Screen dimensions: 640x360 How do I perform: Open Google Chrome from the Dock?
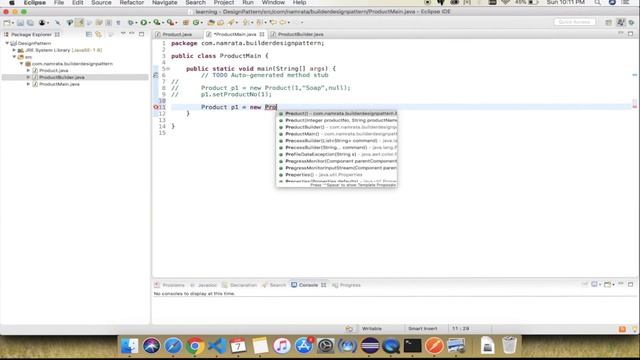(x=195, y=346)
